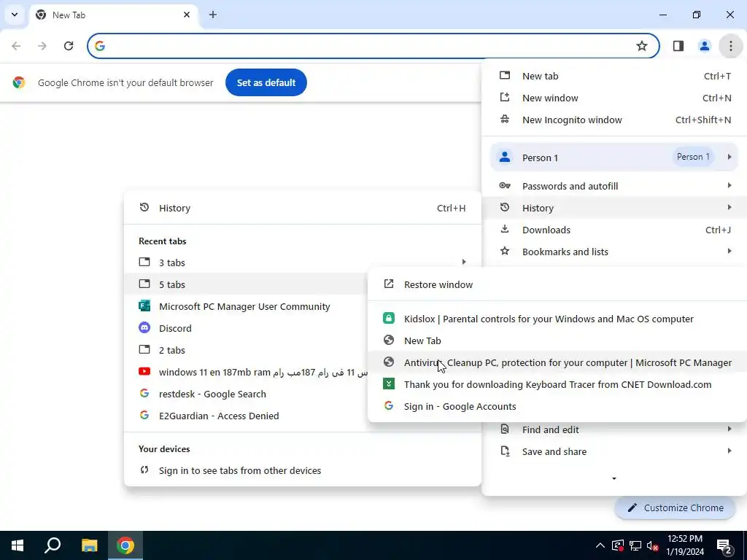Viewport: 747px width, 560px height.
Task: Click Customize Chrome button
Action: pyautogui.click(x=675, y=507)
